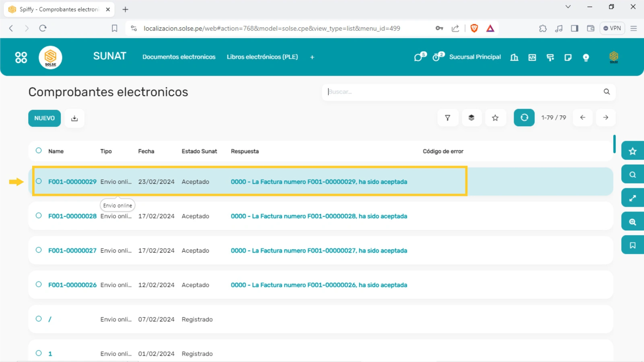Toggle the select-all checkbox in table header

[39, 151]
